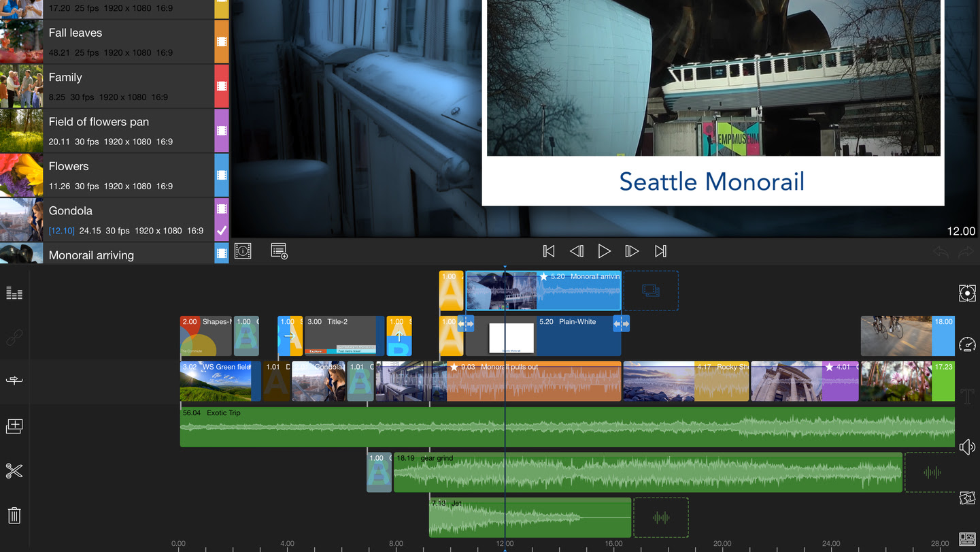Select the 17.23 green-tagged clip
980x552 pixels.
pyautogui.click(x=908, y=381)
